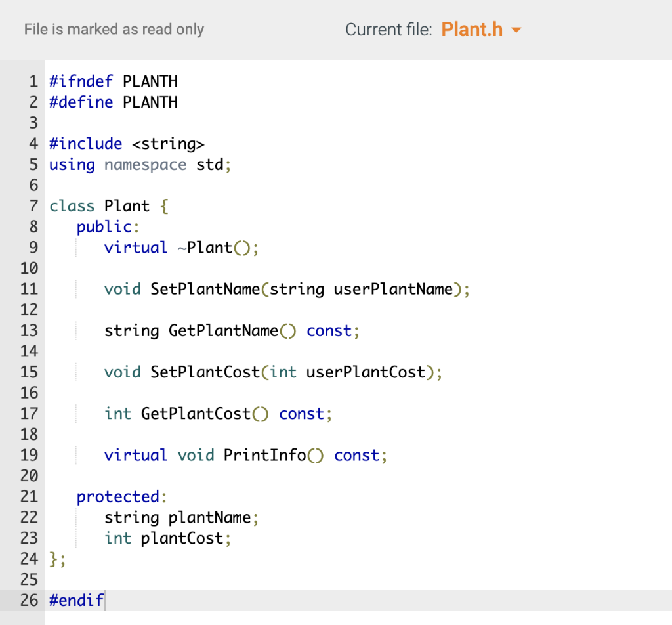672x625 pixels.
Task: Click the SetPlantCost function declaration
Action: (272, 372)
